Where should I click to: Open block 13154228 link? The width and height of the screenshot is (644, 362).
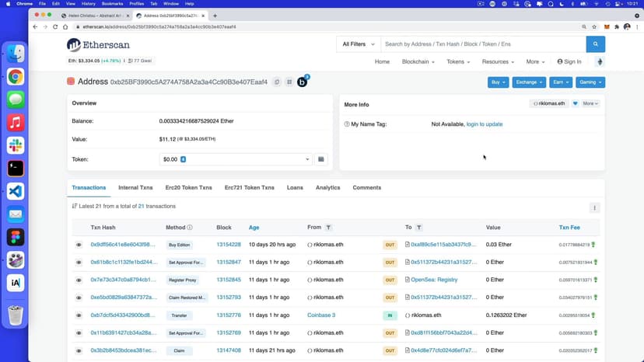pyautogui.click(x=228, y=245)
